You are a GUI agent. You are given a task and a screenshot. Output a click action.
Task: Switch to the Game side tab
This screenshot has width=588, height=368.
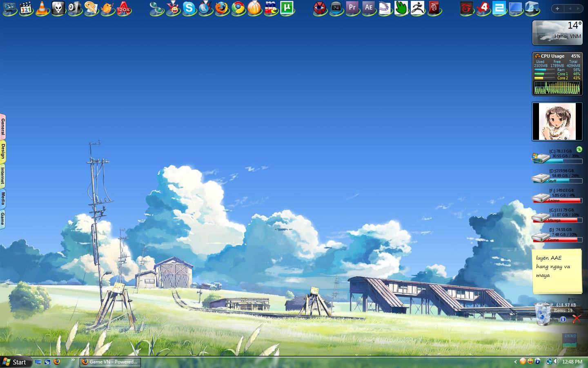click(x=2, y=219)
